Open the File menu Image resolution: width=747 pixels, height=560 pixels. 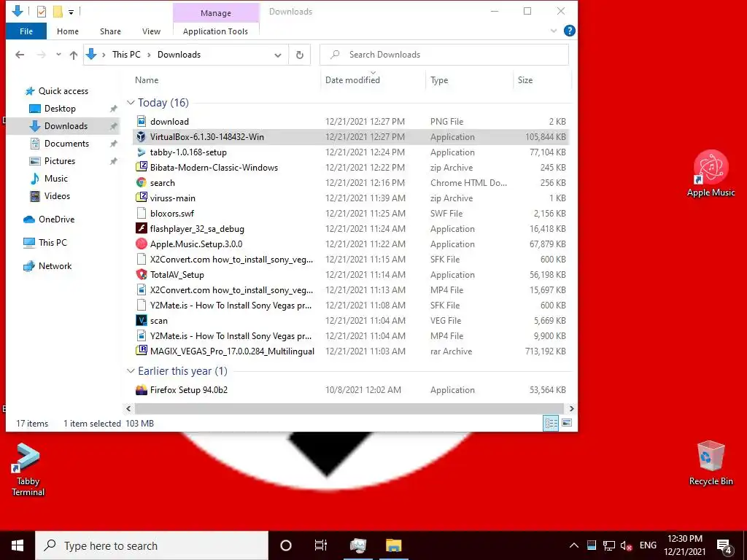coord(26,31)
